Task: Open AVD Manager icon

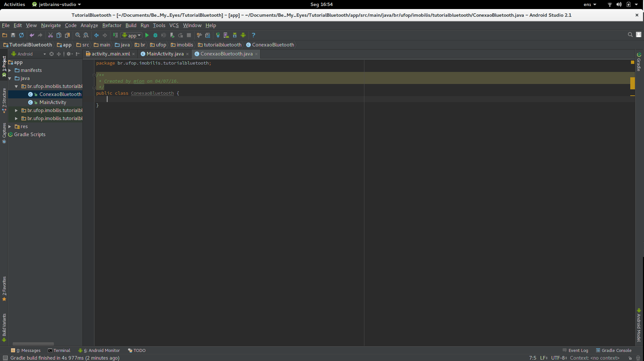Action: pos(226,35)
